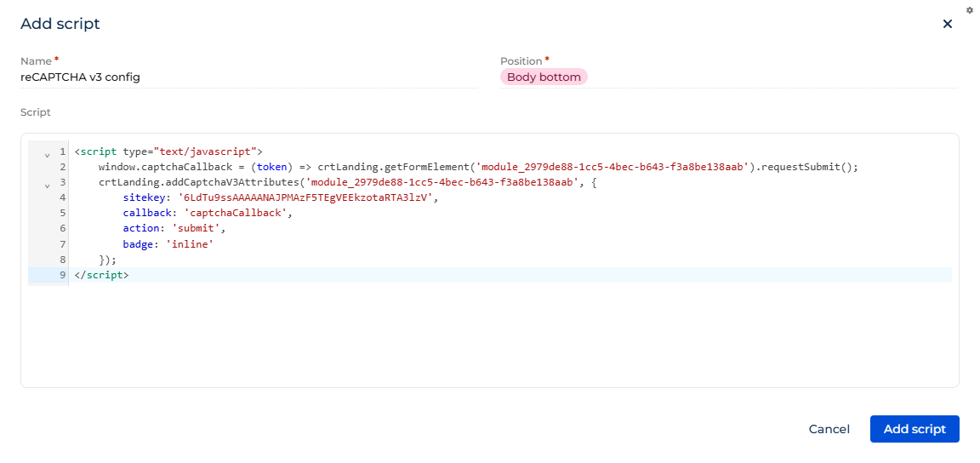This screenshot has width=980, height=463.
Task: Click the 'inline' badge value
Action: tap(190, 244)
